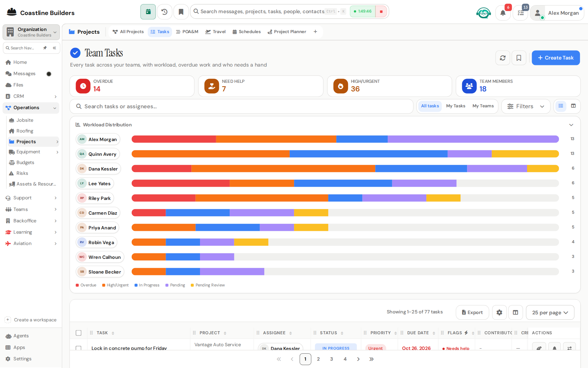Focus the search tasks or assignees field
588x368 pixels.
(241, 106)
